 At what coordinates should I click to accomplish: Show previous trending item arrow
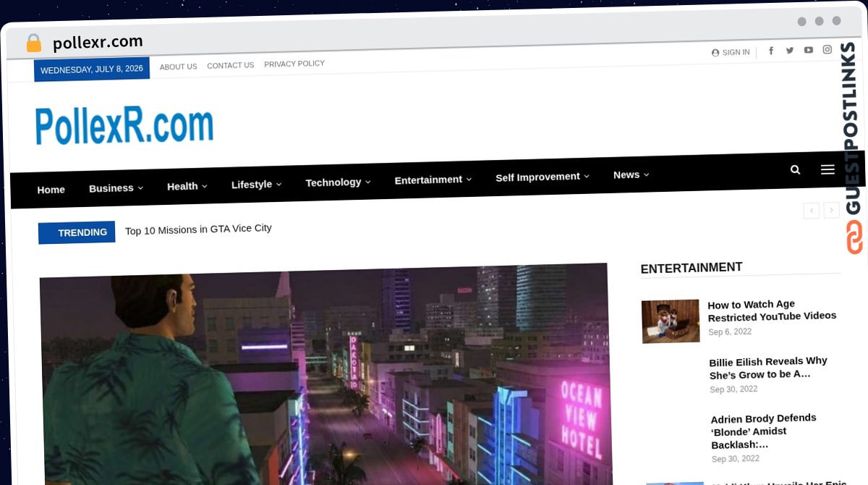tap(812, 210)
